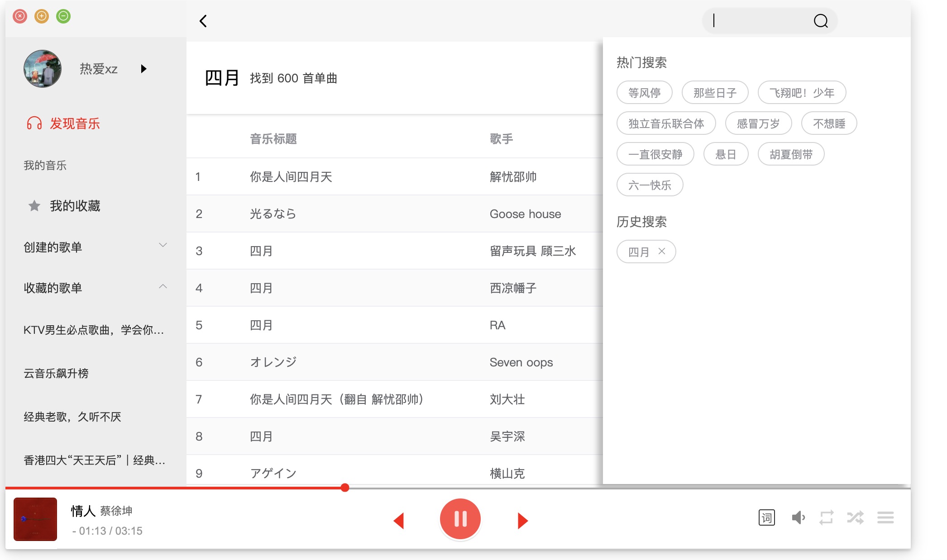947x560 pixels.
Task: Remove 四月 from search history
Action: point(662,251)
